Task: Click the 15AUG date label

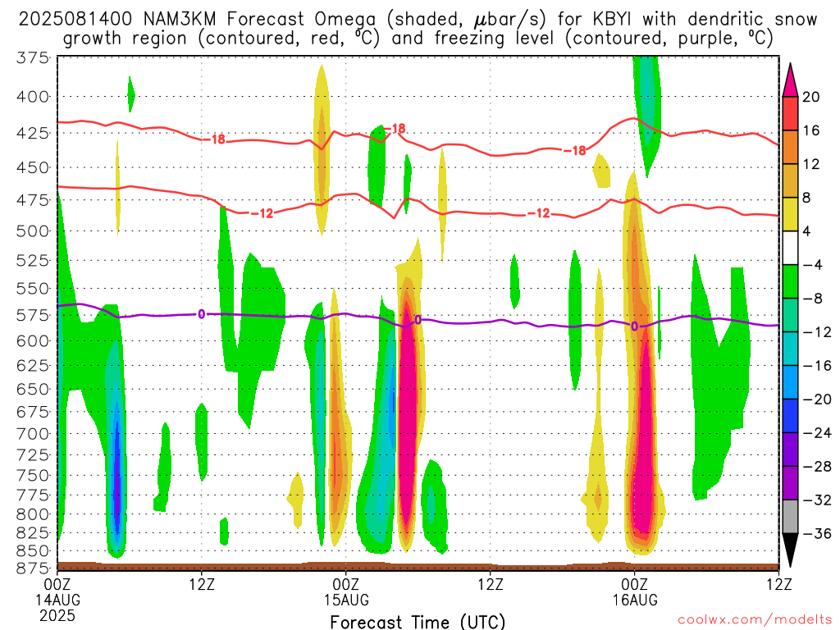Action: click(x=346, y=600)
